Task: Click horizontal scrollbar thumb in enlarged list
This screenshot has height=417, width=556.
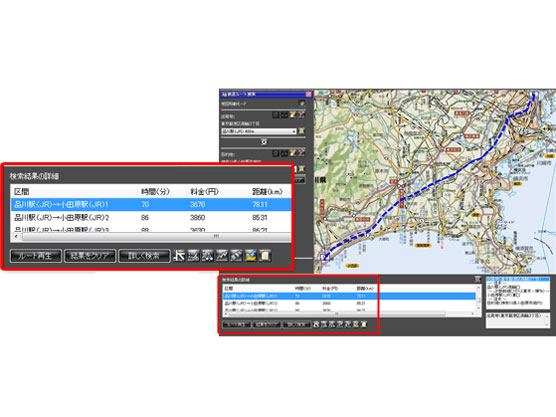Action: (156, 236)
